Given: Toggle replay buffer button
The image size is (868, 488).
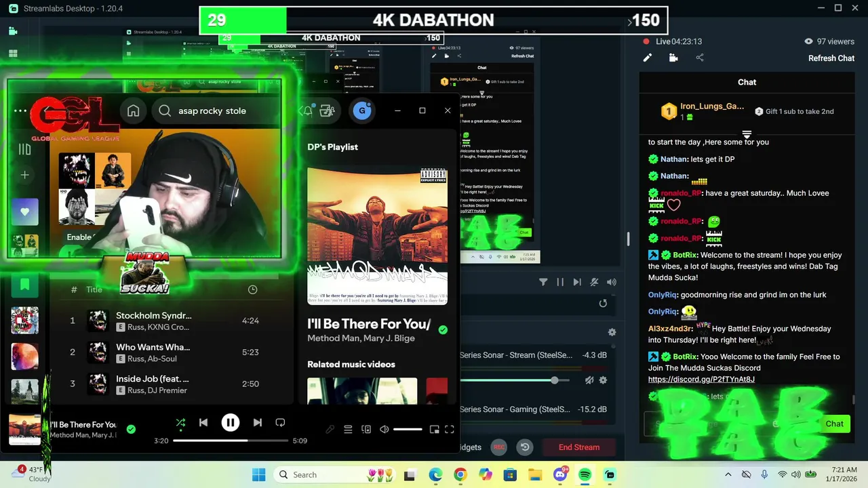Looking at the screenshot, I should coord(525,447).
